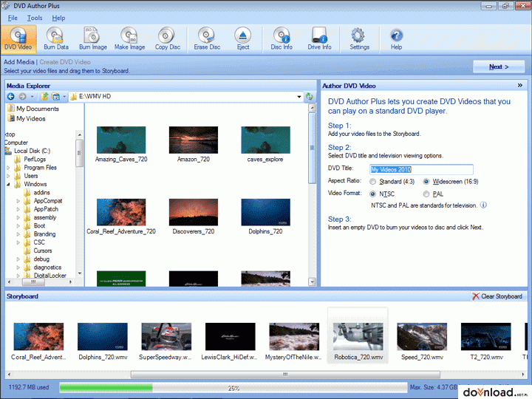Click the Eject disc icon
This screenshot has height=399, width=532.
pos(243,38)
